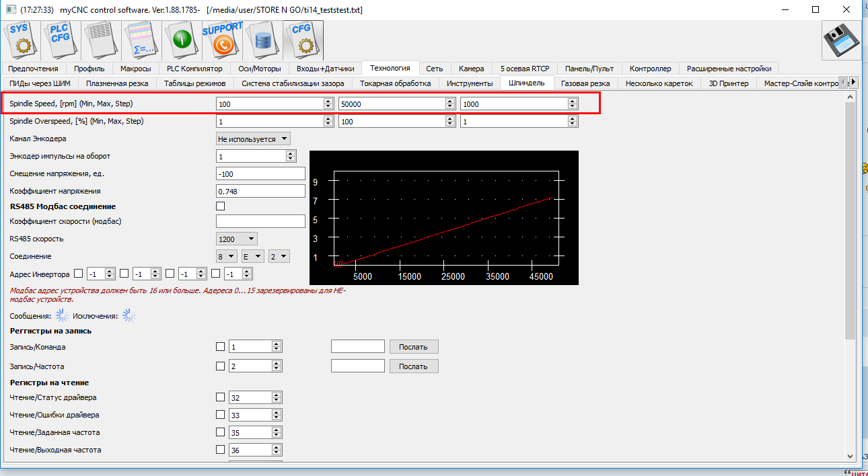Enable the Запись/Команда register checkbox
The image size is (868, 476).
[220, 347]
